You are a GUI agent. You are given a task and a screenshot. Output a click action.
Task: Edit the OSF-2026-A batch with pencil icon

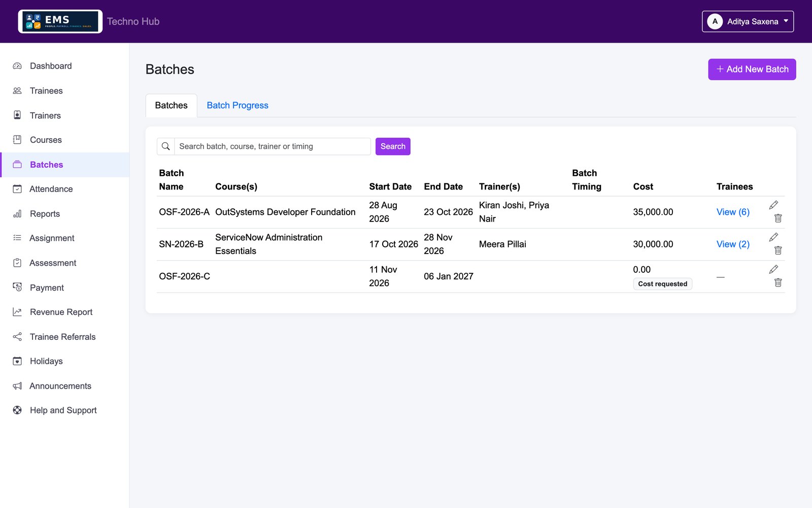point(773,205)
